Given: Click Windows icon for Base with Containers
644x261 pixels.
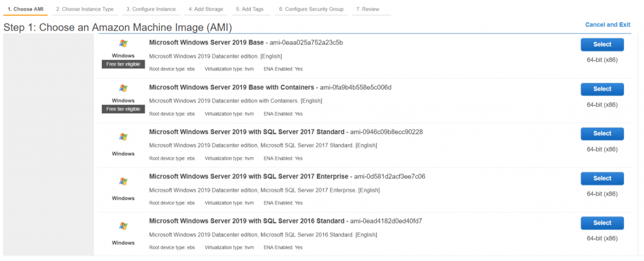Looking at the screenshot, I should coord(123,88).
